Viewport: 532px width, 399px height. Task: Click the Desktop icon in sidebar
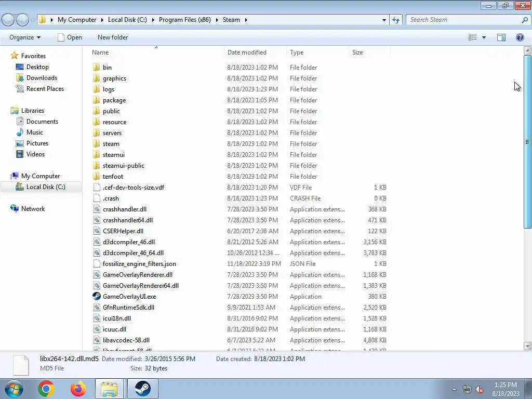(20, 67)
